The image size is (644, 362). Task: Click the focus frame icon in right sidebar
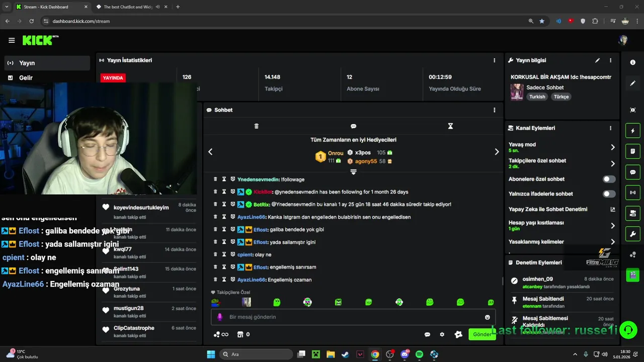[633, 110]
